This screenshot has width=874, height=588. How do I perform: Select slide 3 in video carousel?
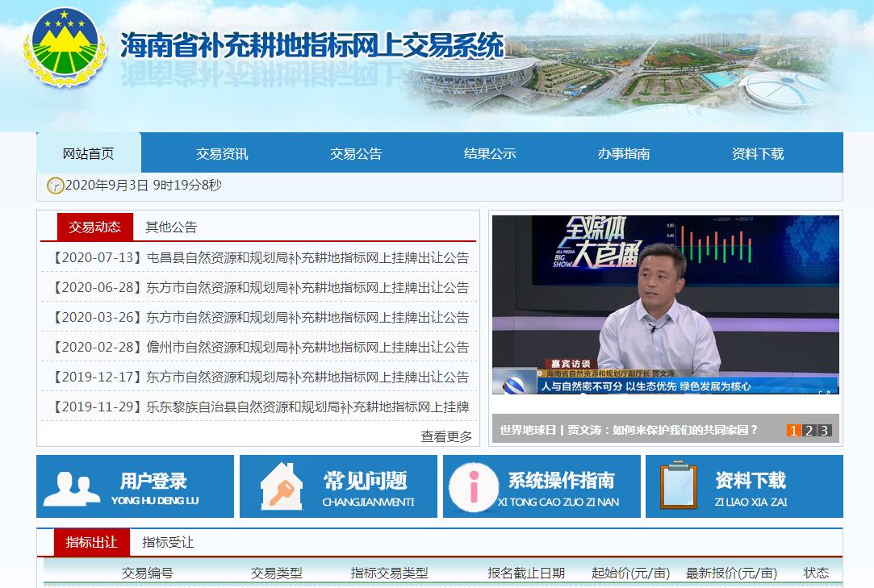click(824, 430)
